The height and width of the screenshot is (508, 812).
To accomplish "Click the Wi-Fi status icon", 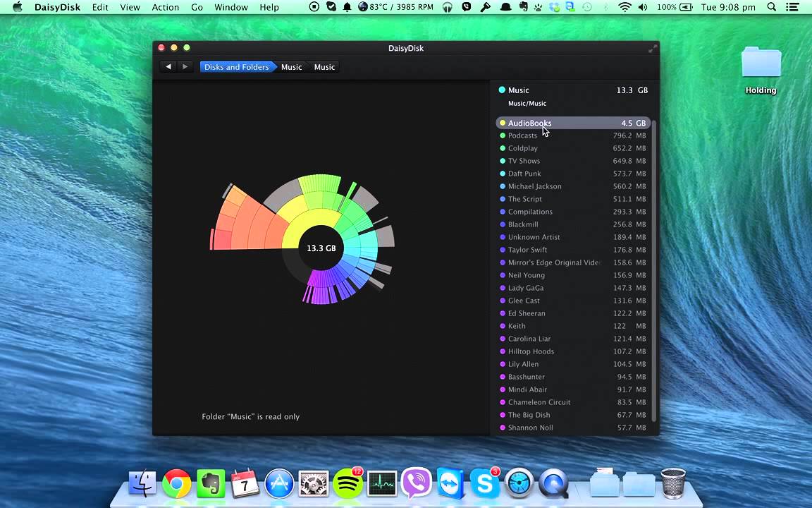I will point(625,7).
